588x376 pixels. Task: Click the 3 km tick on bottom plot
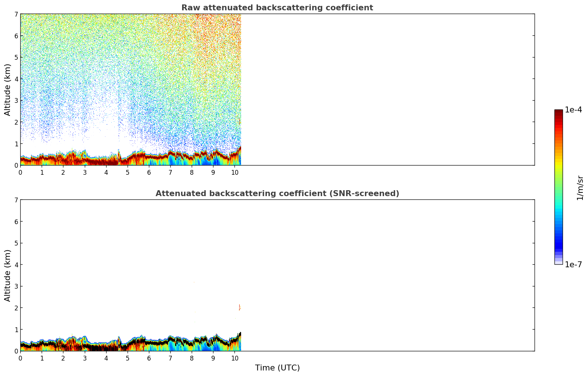[x=16, y=286]
